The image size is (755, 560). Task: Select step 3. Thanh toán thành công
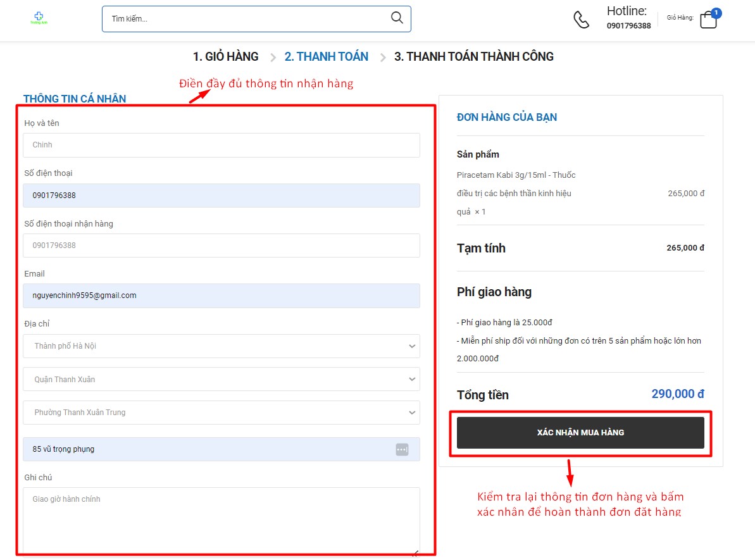tap(473, 57)
